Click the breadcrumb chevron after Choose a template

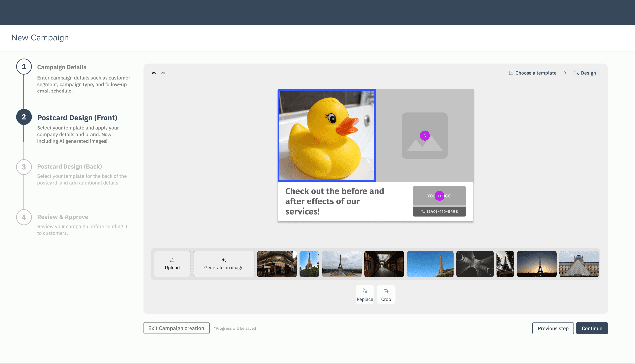[565, 73]
